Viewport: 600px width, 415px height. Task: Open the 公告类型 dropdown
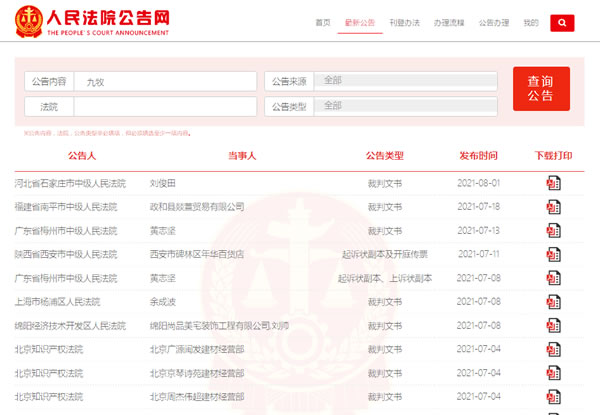(x=405, y=106)
